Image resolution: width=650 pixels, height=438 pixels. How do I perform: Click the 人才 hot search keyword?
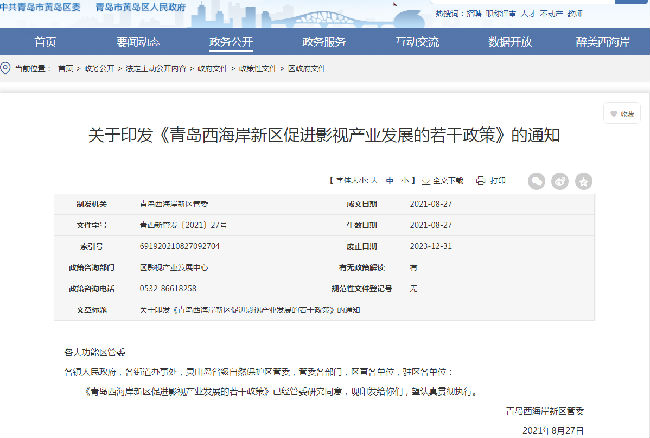point(528,13)
